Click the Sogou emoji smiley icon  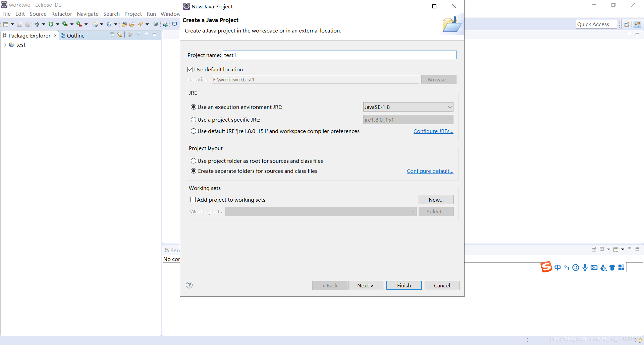click(x=576, y=268)
